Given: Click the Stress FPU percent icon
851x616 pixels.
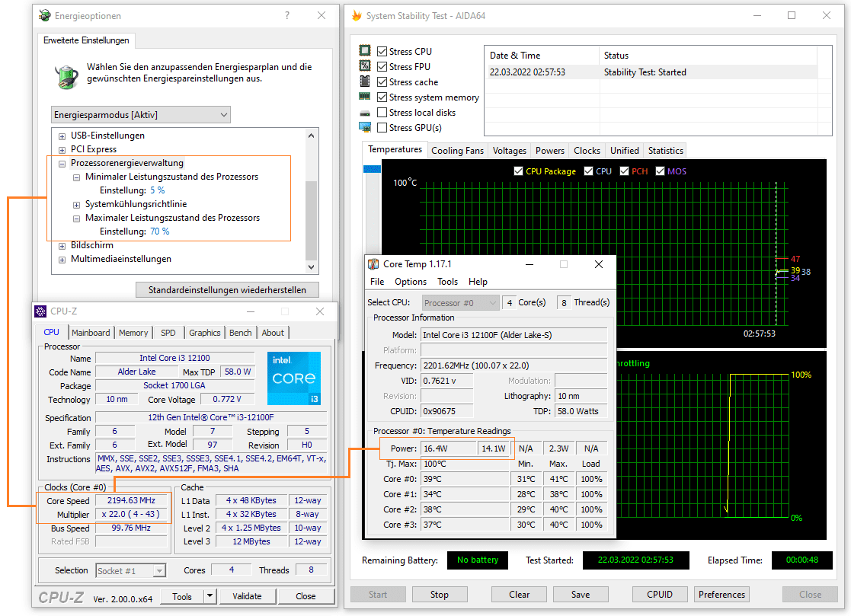Looking at the screenshot, I should (x=365, y=66).
